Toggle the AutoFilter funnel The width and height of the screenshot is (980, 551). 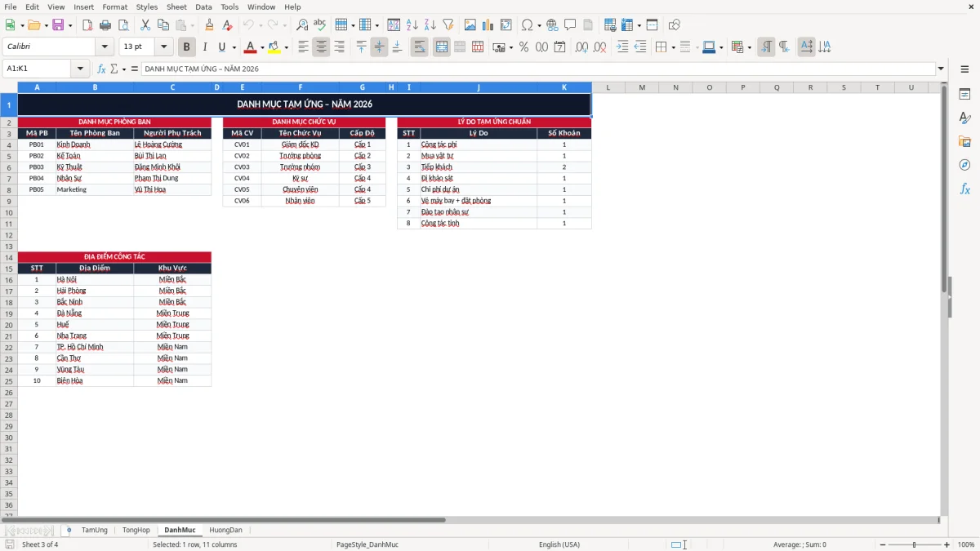pos(448,25)
